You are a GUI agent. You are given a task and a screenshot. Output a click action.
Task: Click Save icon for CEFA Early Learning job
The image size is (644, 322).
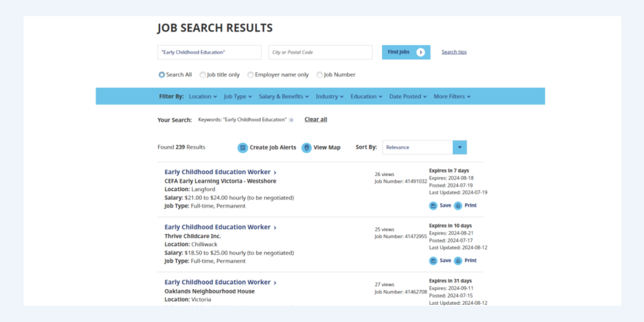coord(433,205)
